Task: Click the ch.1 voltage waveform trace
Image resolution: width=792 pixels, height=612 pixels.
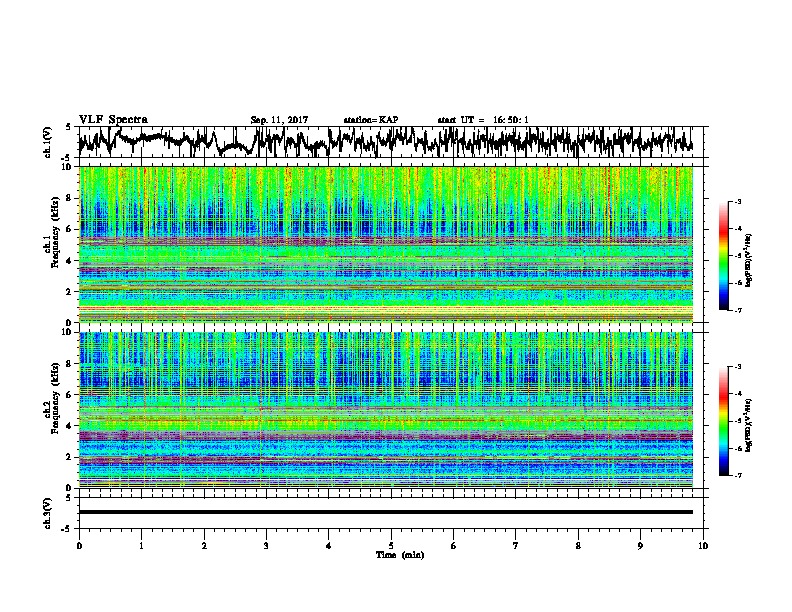Action: point(386,142)
